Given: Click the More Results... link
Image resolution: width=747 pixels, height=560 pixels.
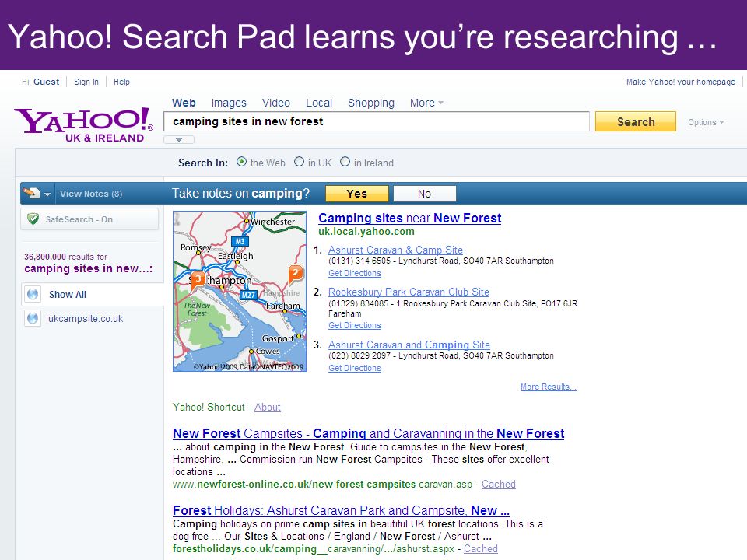Looking at the screenshot, I should click(549, 387).
